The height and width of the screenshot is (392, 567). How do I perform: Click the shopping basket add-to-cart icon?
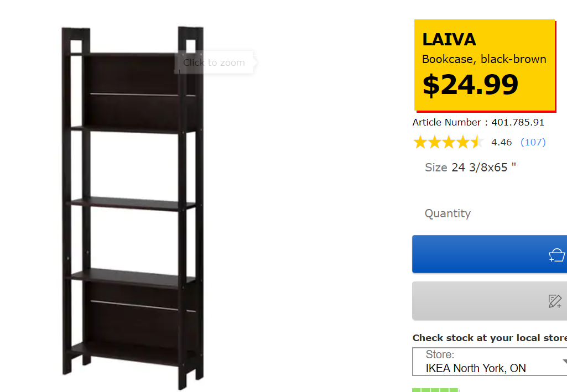click(557, 255)
